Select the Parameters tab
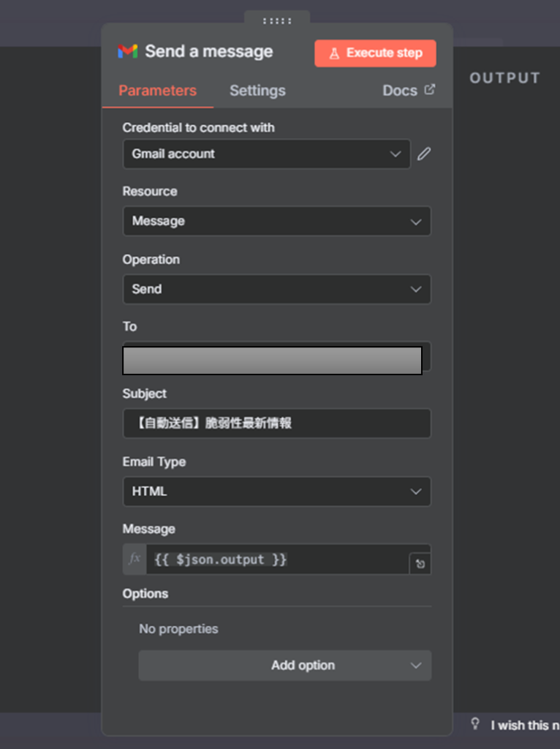Screen dimensions: 560x749 [157, 91]
